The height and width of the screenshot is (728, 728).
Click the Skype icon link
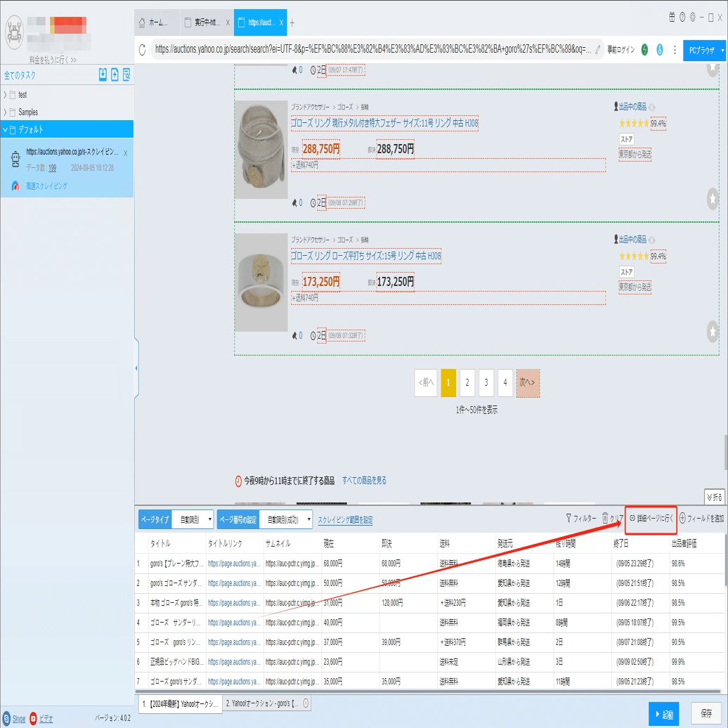[x=7, y=718]
